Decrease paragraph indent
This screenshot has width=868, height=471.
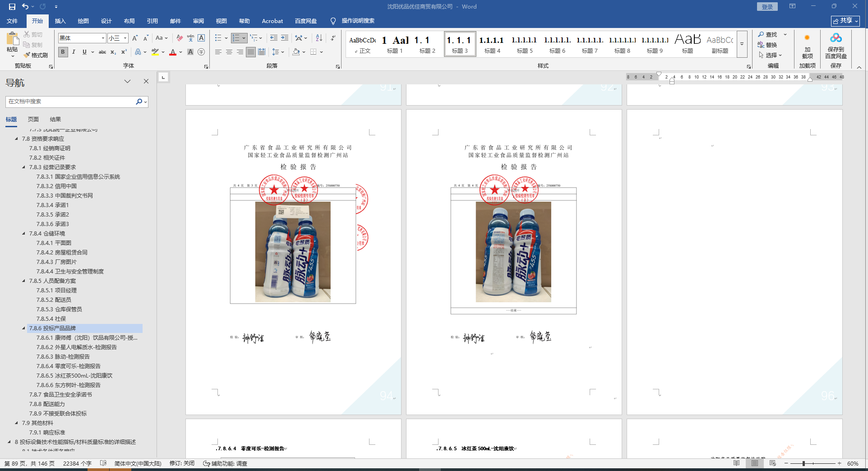pyautogui.click(x=274, y=38)
